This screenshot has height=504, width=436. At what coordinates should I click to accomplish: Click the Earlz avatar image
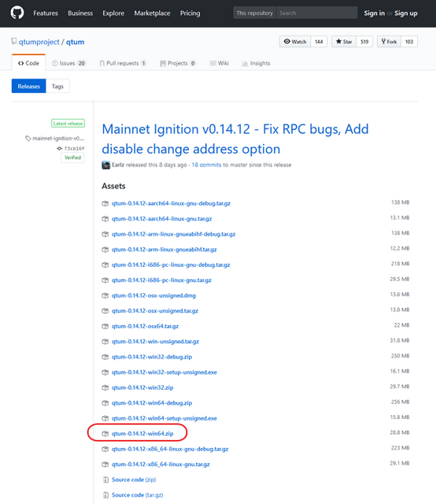click(x=106, y=165)
